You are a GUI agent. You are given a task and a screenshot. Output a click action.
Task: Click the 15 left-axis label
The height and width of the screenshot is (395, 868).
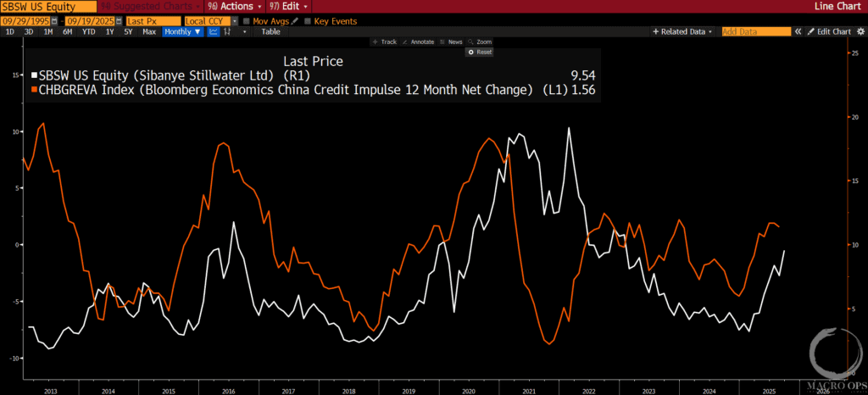coord(15,75)
